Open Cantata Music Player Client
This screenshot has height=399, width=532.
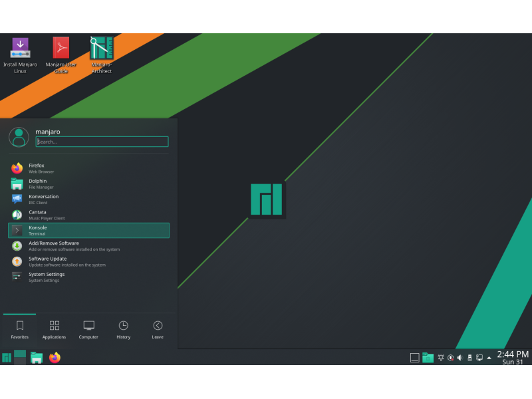[88, 215]
